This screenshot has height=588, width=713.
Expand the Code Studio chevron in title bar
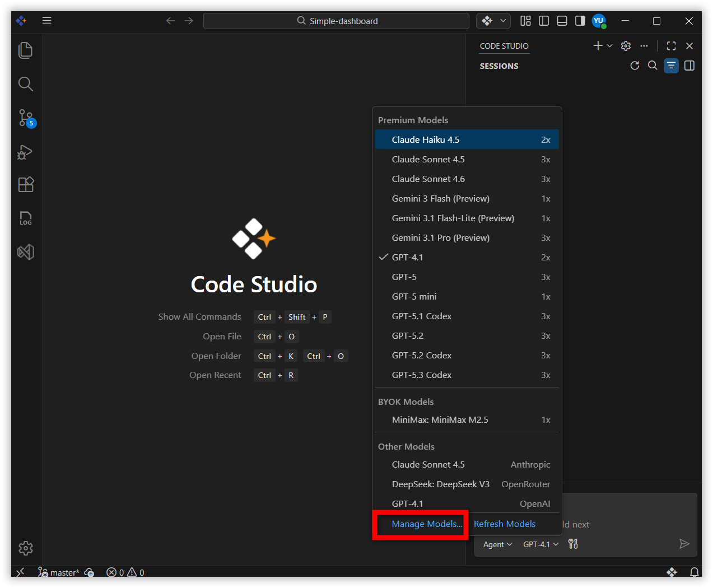tap(503, 21)
